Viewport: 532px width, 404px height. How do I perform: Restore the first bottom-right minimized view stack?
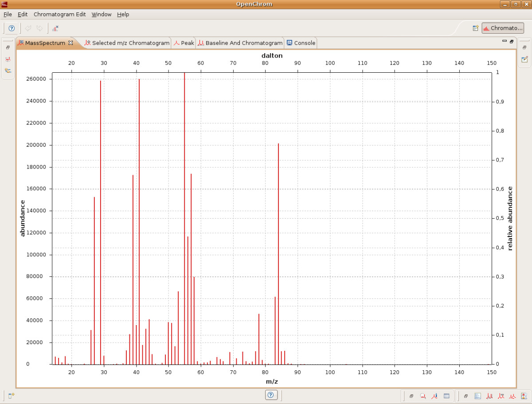point(411,396)
